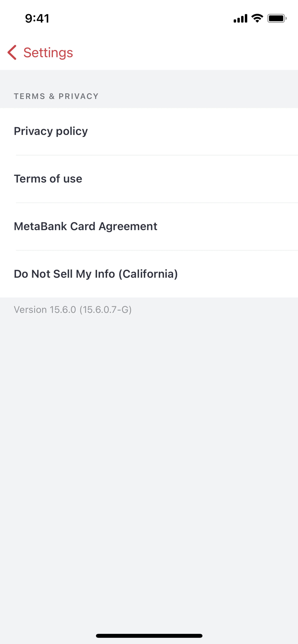Tap the battery status icon
This screenshot has height=644, width=298.
click(x=277, y=18)
